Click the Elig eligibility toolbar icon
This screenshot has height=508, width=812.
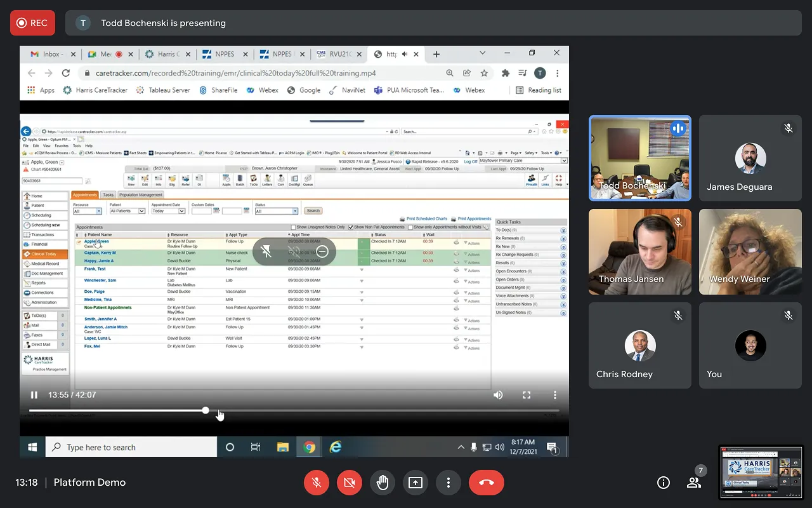pyautogui.click(x=172, y=180)
